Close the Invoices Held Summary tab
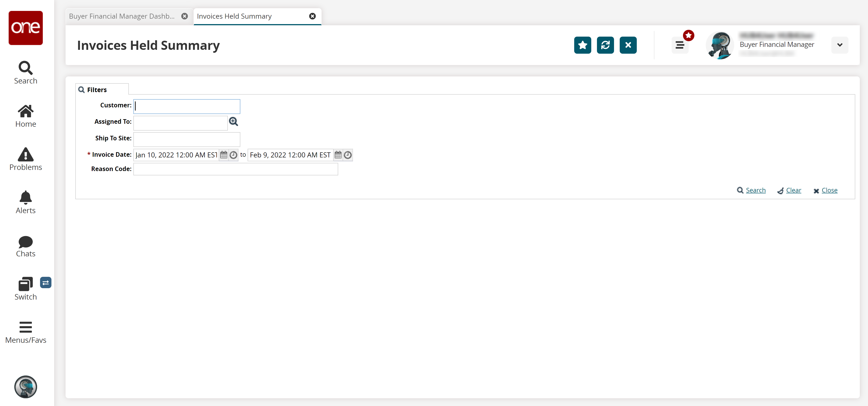868x406 pixels. (312, 16)
